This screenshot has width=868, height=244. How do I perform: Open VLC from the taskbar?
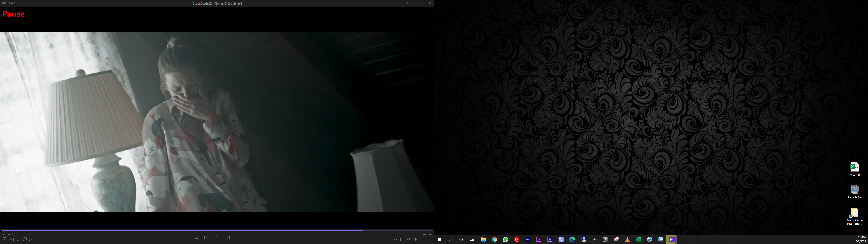click(627, 240)
